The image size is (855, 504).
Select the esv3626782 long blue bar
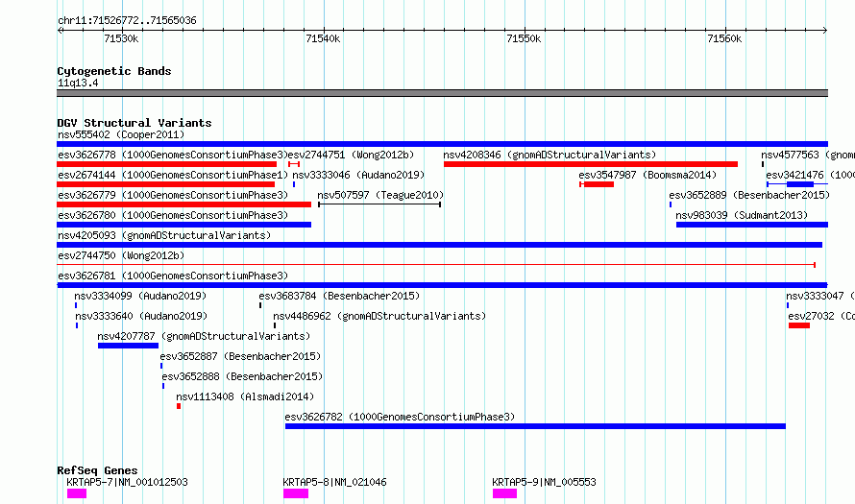[535, 426]
